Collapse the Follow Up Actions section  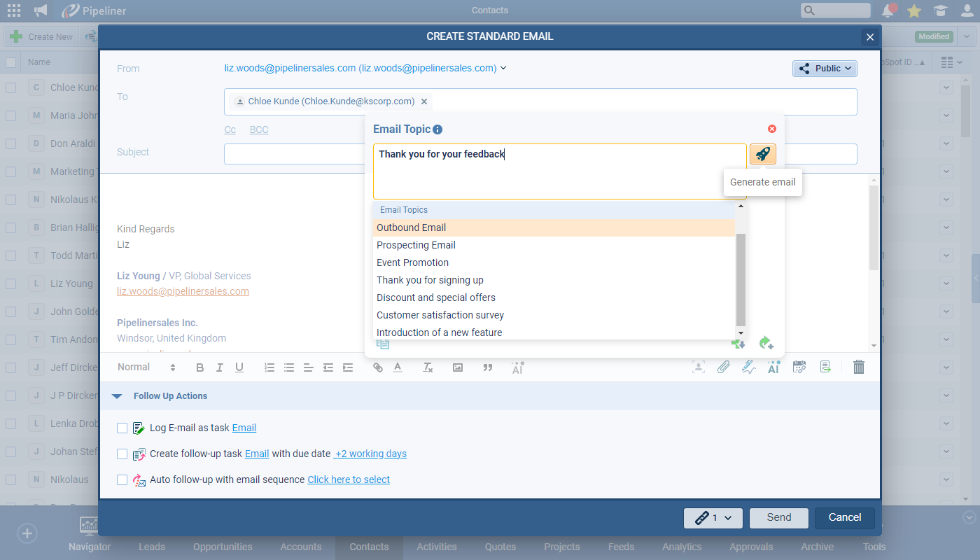(117, 396)
